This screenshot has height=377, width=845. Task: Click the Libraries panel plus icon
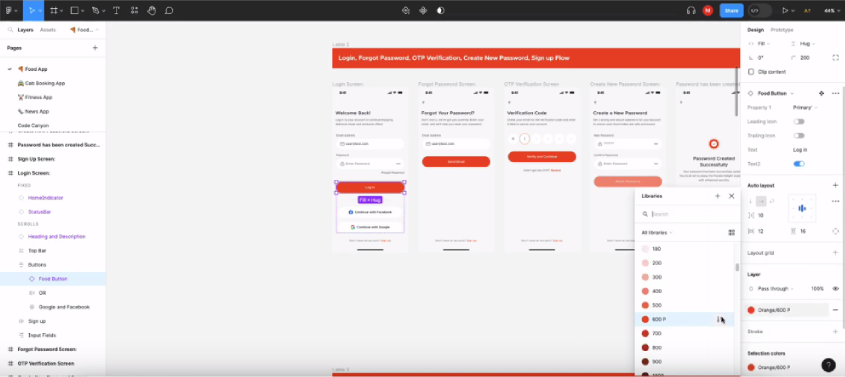click(717, 196)
